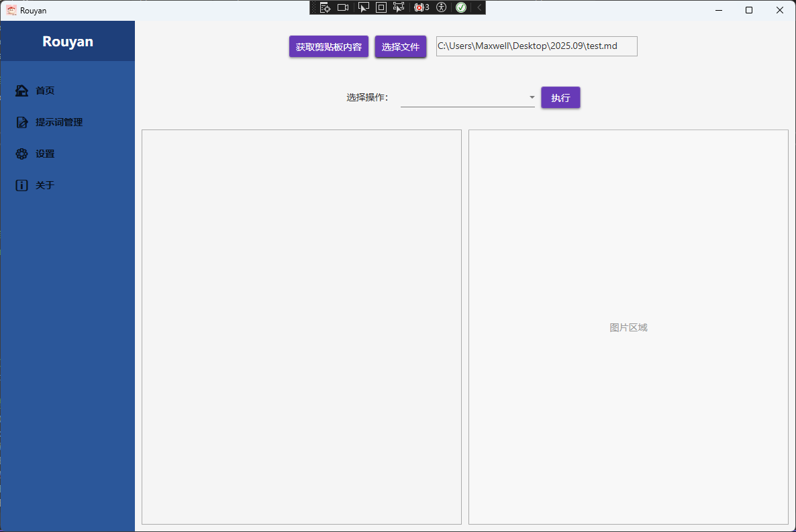
Task: Click the 选择文件 button
Action: (401, 47)
